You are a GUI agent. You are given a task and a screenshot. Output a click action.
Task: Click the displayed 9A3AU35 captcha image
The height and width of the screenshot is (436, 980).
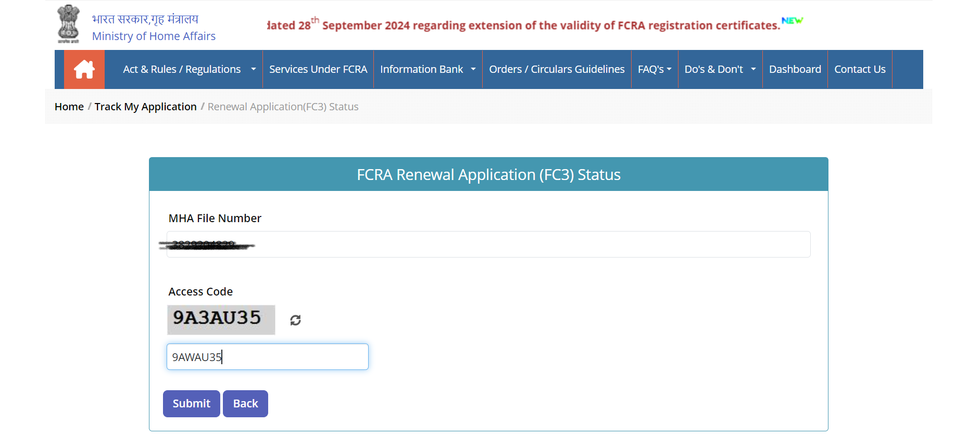pyautogui.click(x=221, y=320)
